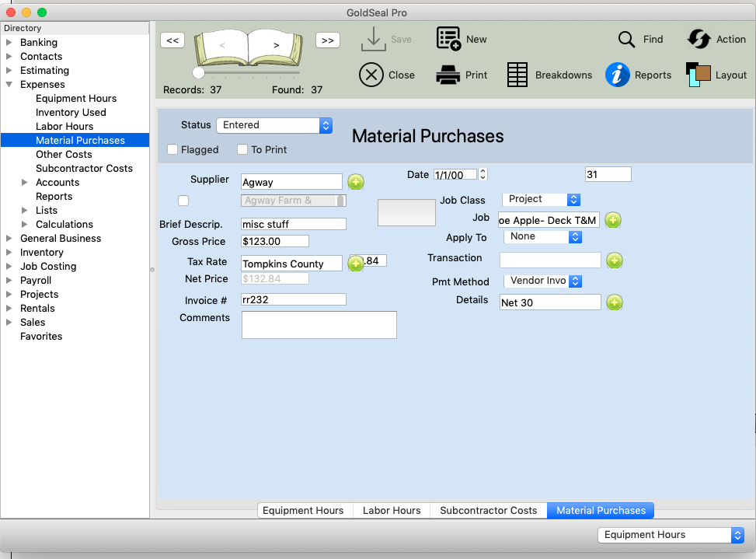This screenshot has height=559, width=756.
Task: Click the Transaction input field
Action: tap(550, 260)
